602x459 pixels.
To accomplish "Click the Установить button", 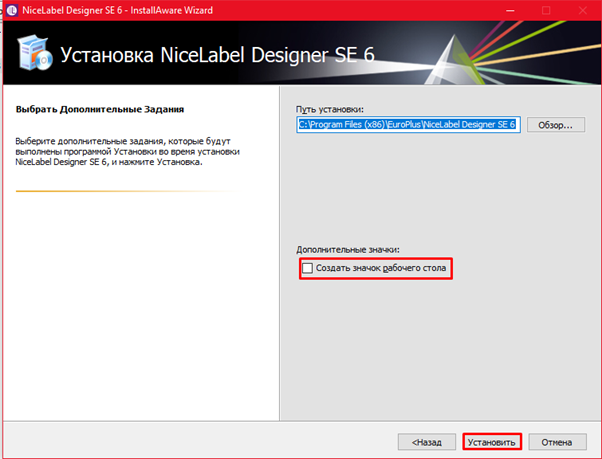I will (x=492, y=442).
